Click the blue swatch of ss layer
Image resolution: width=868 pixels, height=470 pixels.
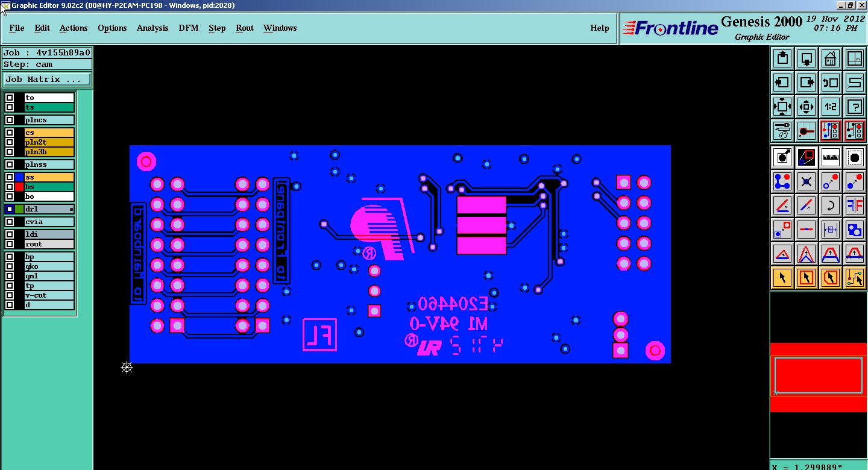pyautogui.click(x=19, y=177)
